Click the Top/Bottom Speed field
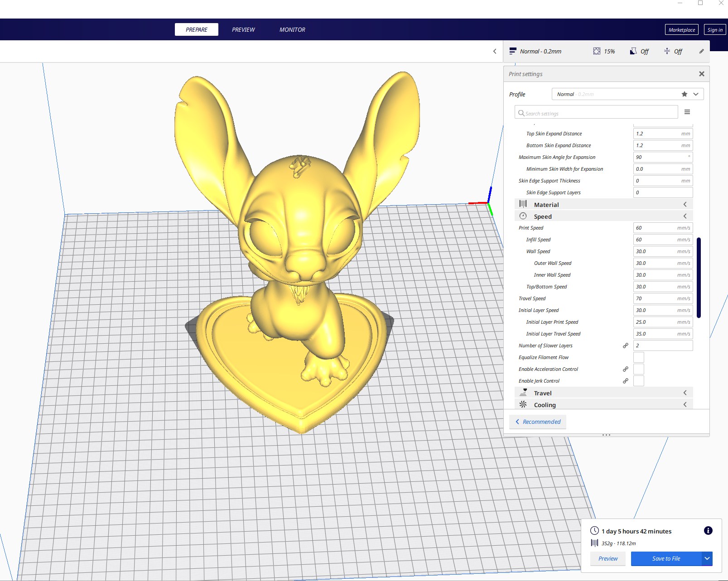 tap(663, 287)
